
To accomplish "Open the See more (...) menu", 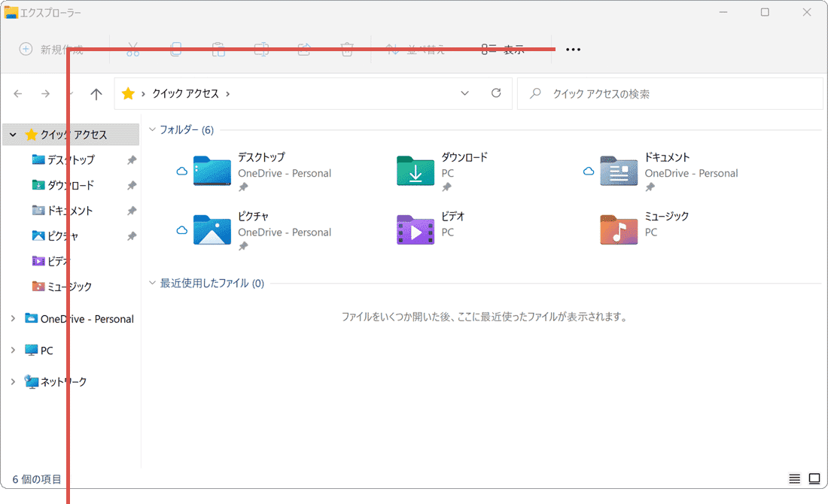I will pos(573,49).
